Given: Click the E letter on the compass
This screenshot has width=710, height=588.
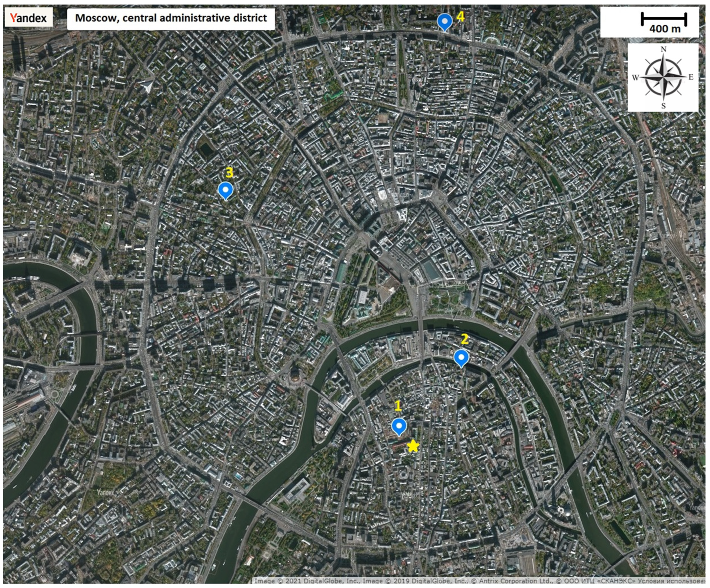Looking at the screenshot, I should coord(691,77).
